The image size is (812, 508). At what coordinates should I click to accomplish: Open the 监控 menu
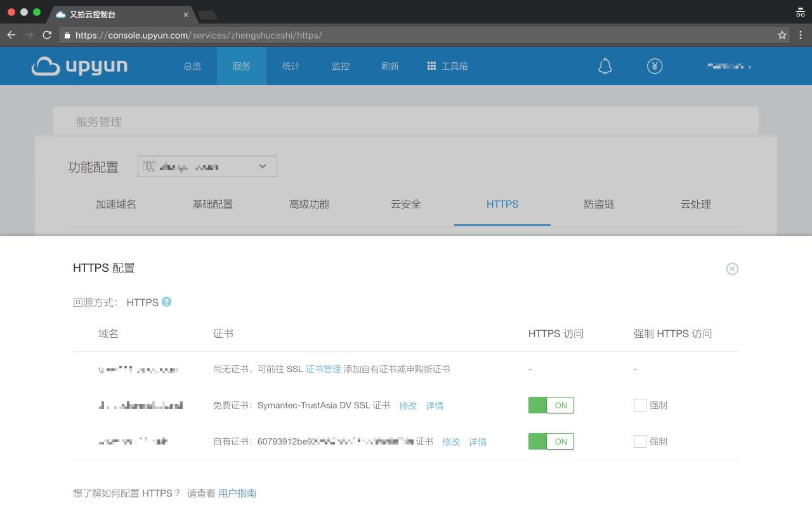[341, 66]
